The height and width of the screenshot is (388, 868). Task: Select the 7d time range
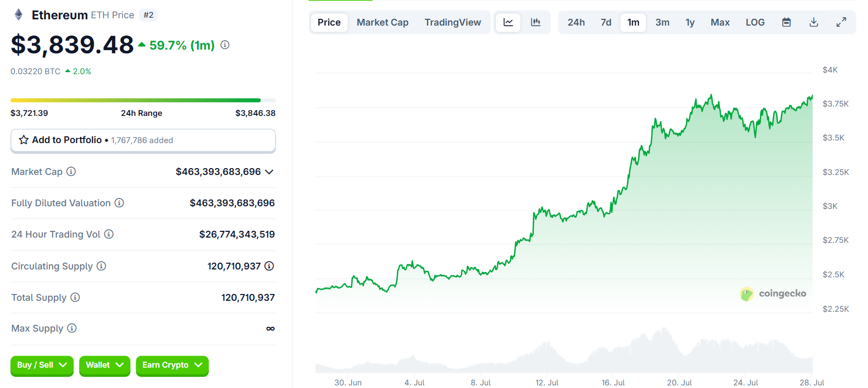[606, 22]
